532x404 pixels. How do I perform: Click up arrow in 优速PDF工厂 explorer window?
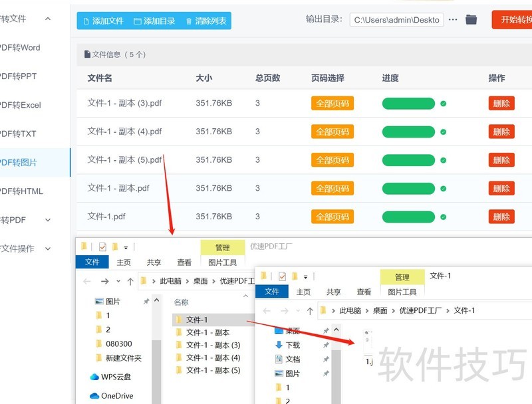click(x=130, y=281)
